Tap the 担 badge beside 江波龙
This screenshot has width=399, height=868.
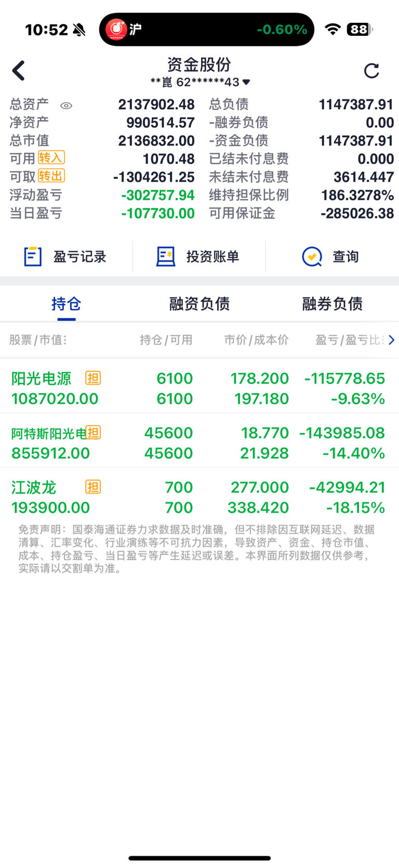pos(93,487)
